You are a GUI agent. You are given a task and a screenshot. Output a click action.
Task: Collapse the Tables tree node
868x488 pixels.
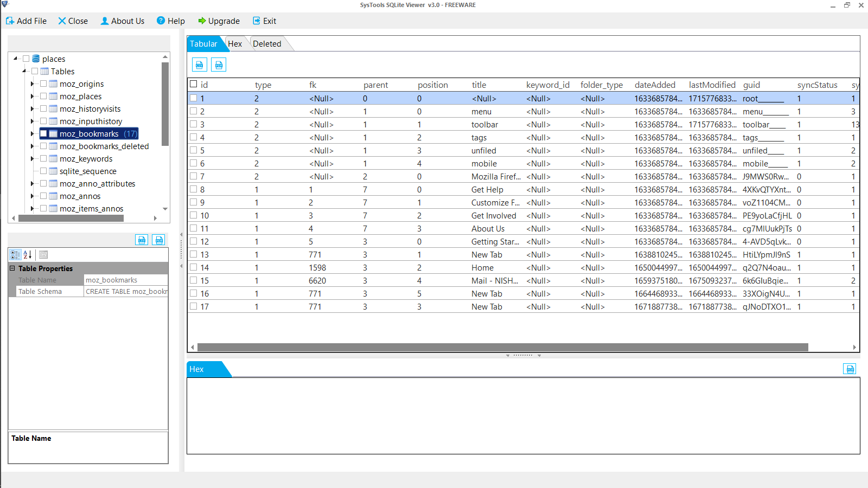[x=24, y=71]
